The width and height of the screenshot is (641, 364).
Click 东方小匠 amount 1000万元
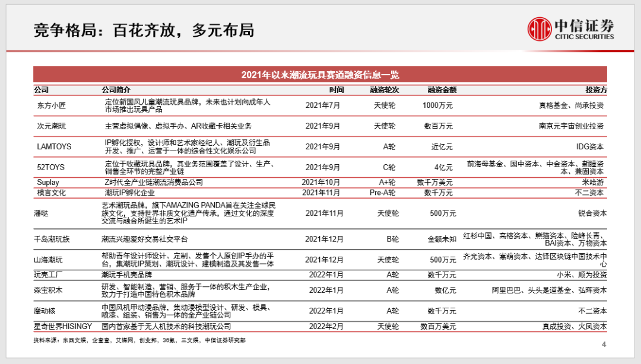437,106
